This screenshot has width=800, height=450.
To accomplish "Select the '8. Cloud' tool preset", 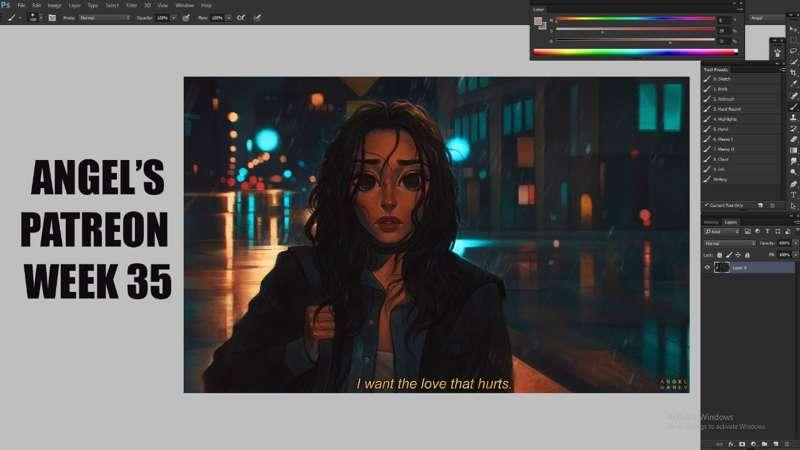I will 741,159.
